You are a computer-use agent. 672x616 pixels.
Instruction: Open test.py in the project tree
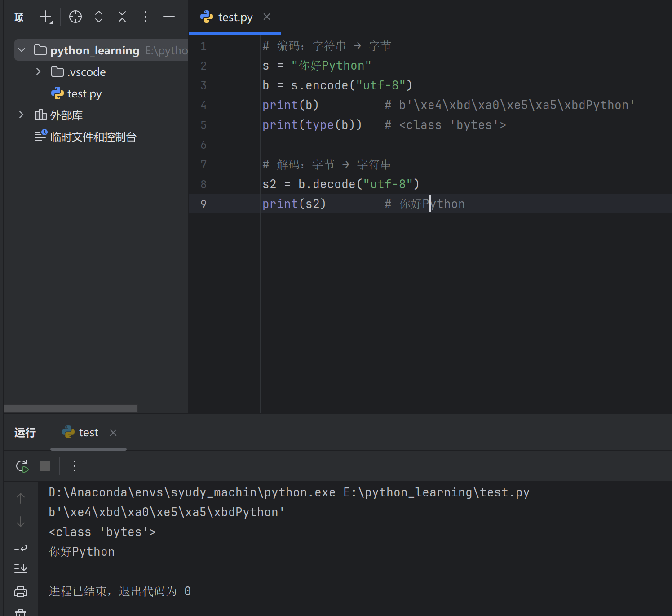pyautogui.click(x=84, y=93)
